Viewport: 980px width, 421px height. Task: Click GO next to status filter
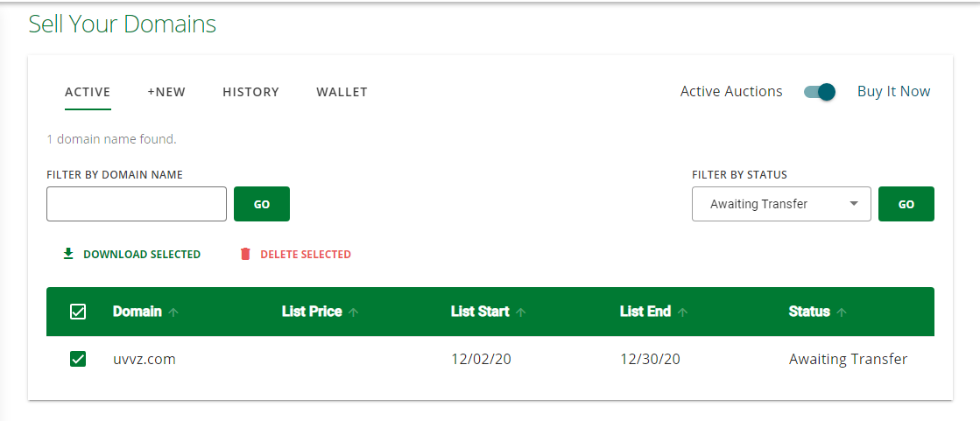(906, 204)
